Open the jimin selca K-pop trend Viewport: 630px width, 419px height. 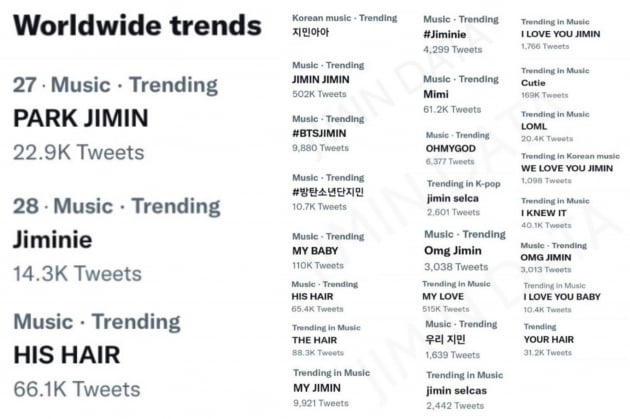(453, 198)
